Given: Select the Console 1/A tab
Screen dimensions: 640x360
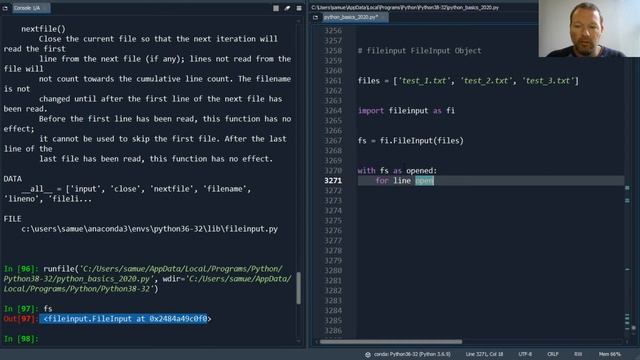Looking at the screenshot, I should 31,8.
